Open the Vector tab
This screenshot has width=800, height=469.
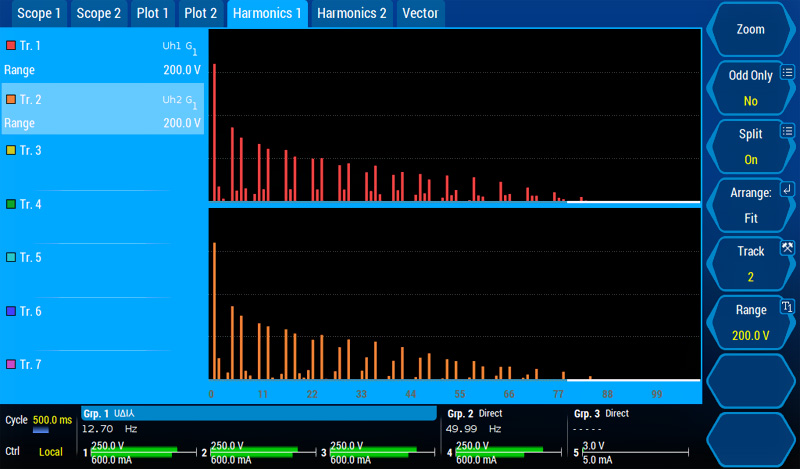pyautogui.click(x=419, y=13)
